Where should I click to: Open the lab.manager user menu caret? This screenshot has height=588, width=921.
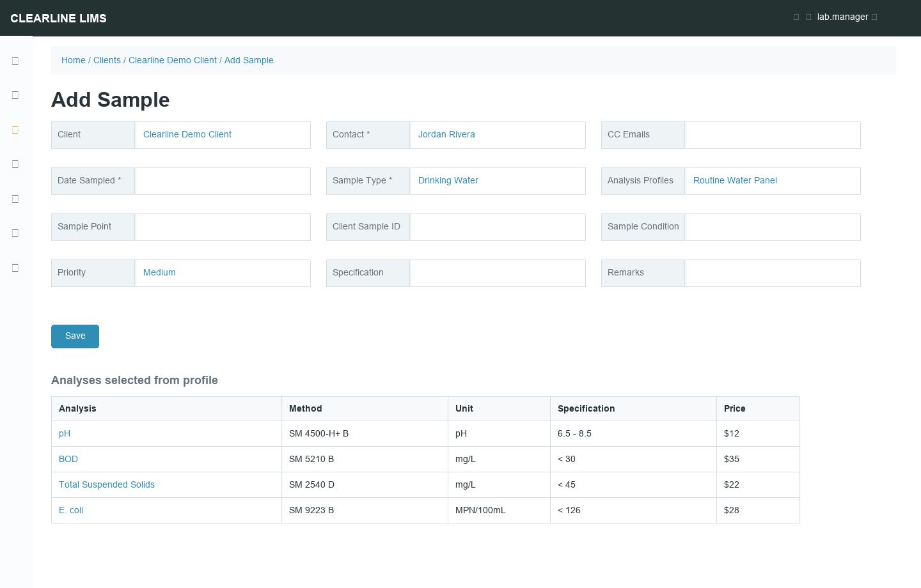(x=874, y=17)
